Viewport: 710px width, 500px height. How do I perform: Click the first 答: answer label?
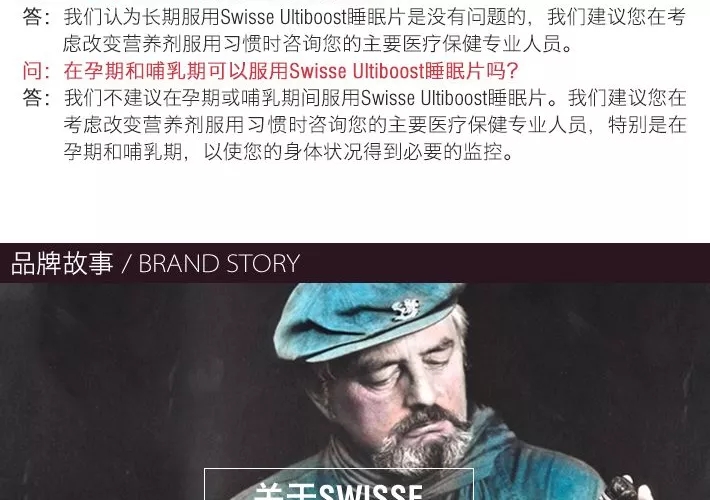37,17
